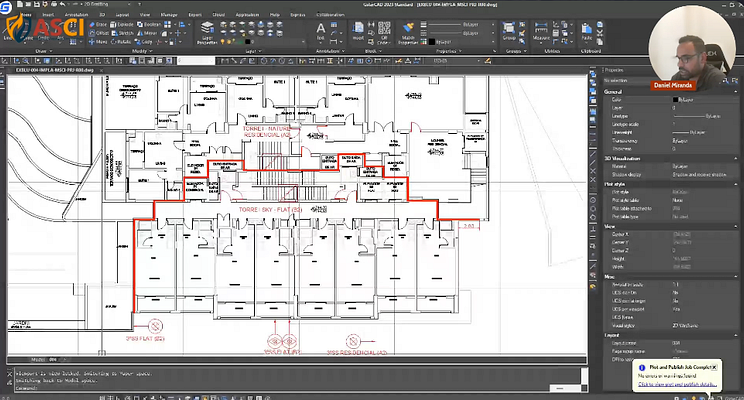This screenshot has width=744, height=400.
Task: Open the Express ribbon tab
Action: (298, 15)
